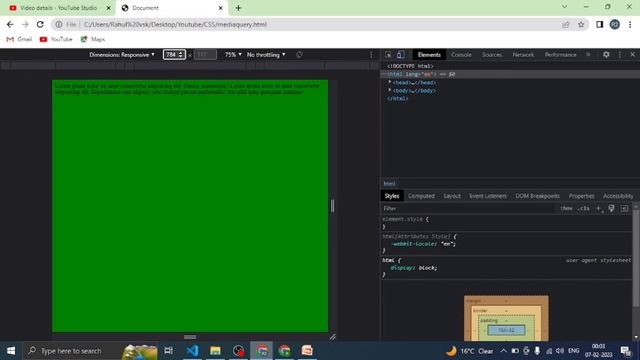The height and width of the screenshot is (360, 640).
Task: Go forward in Chrome
Action: click(25, 24)
